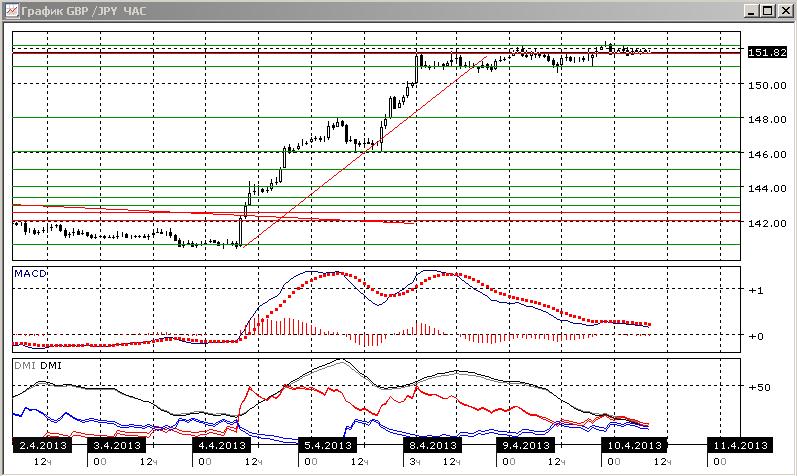Click the 5.4.2013 date marker
Screen dimensions: 797x476
[328, 445]
